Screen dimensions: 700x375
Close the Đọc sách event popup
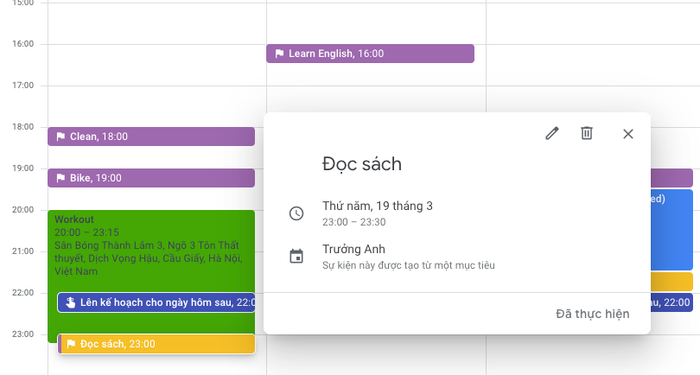628,134
